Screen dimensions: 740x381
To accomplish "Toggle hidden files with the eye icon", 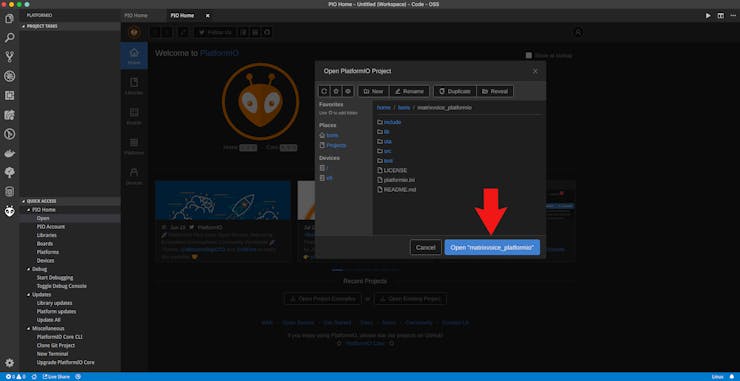I will 348,91.
